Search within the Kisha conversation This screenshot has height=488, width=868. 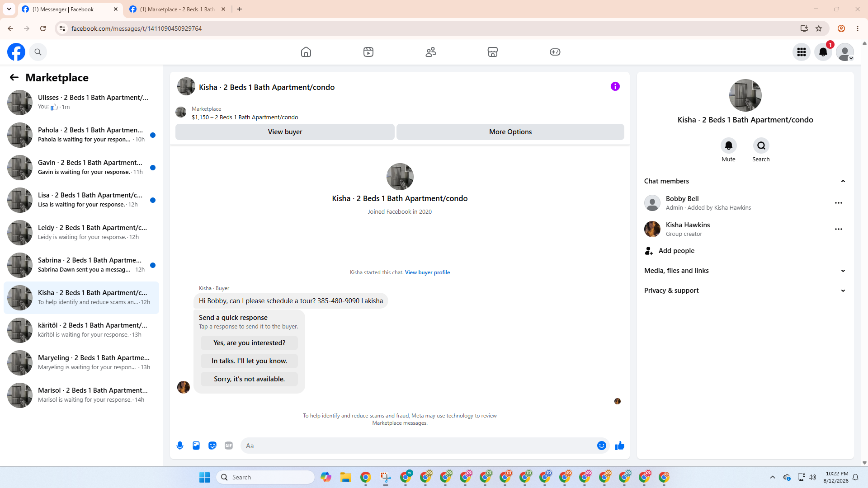(761, 145)
